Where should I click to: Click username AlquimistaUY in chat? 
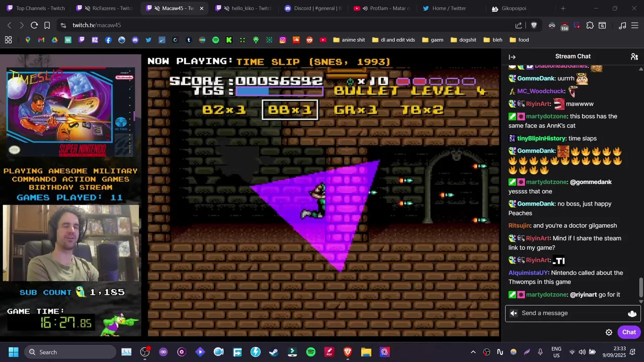[528, 273]
